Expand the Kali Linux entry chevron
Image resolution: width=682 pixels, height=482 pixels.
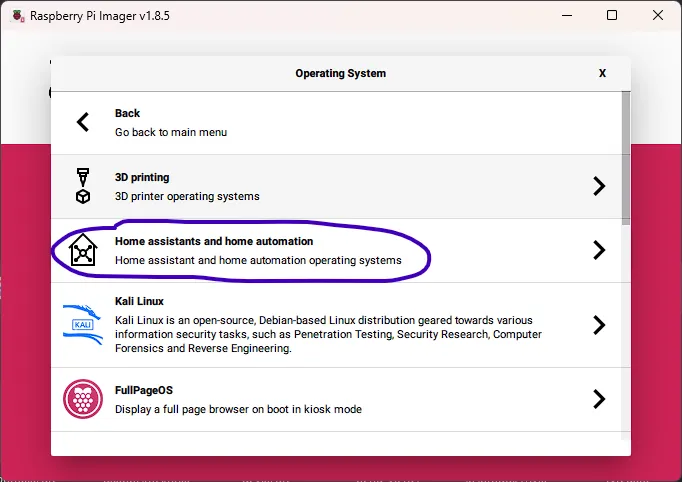(599, 325)
